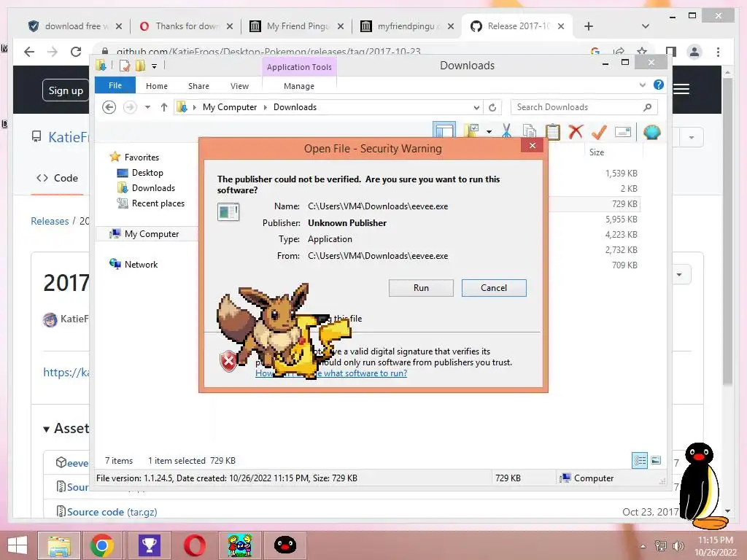Open the Manage ribbon tab
This screenshot has height=560, width=747.
(299, 86)
